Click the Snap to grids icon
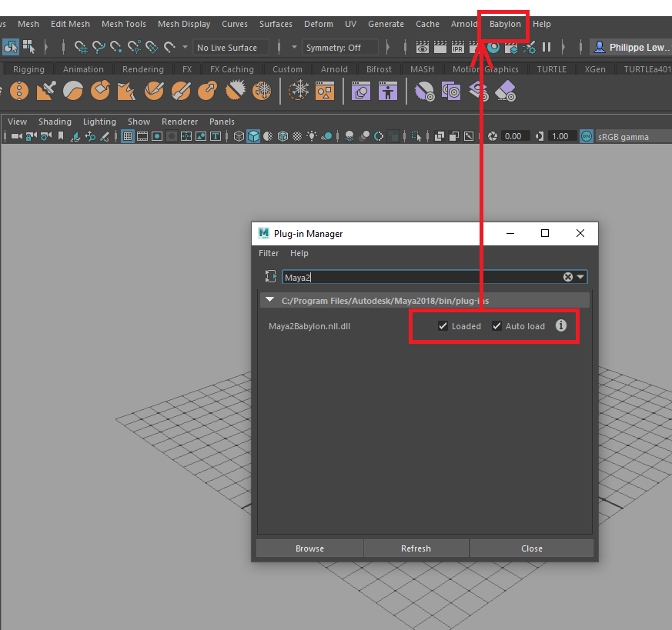The height and width of the screenshot is (630, 672). [81, 47]
